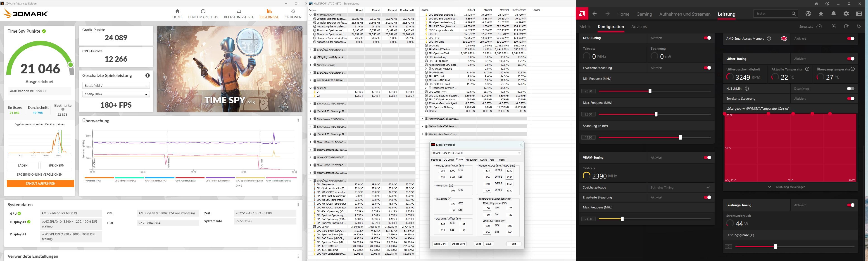Open notifications bell in AMD Software
This screenshot has height=261, width=868.
tap(833, 14)
